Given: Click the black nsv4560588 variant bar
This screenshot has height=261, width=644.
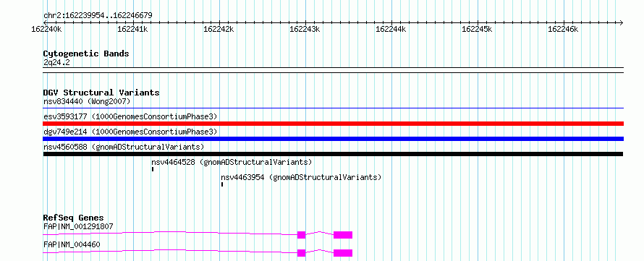Looking at the screenshot, I should point(333,154).
